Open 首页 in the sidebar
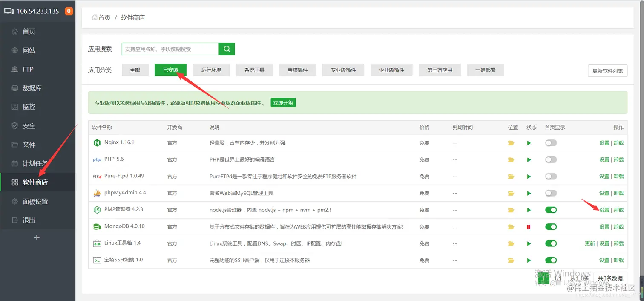This screenshot has height=301, width=644. 37,32
